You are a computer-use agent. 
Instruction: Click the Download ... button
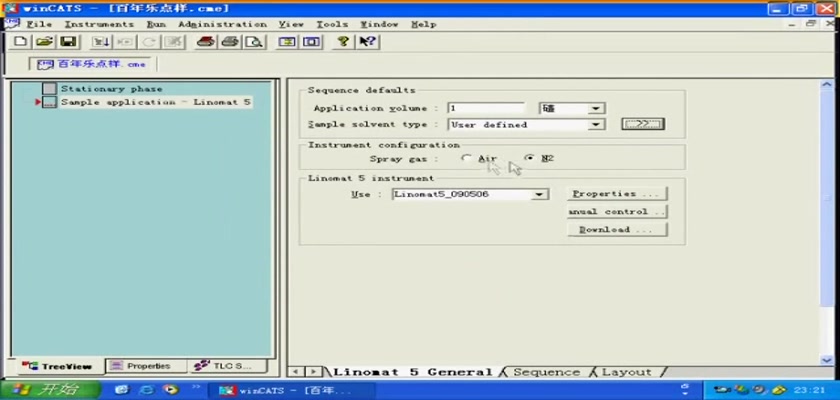point(617,230)
